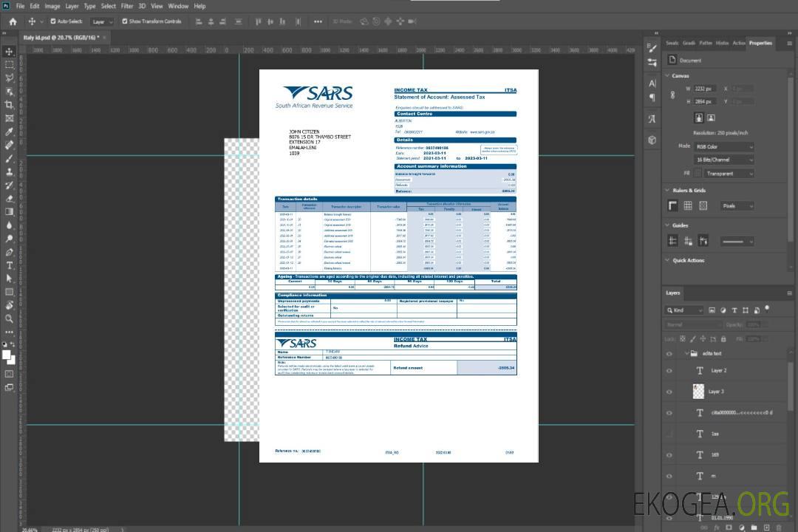Open the Window menu

click(x=178, y=6)
